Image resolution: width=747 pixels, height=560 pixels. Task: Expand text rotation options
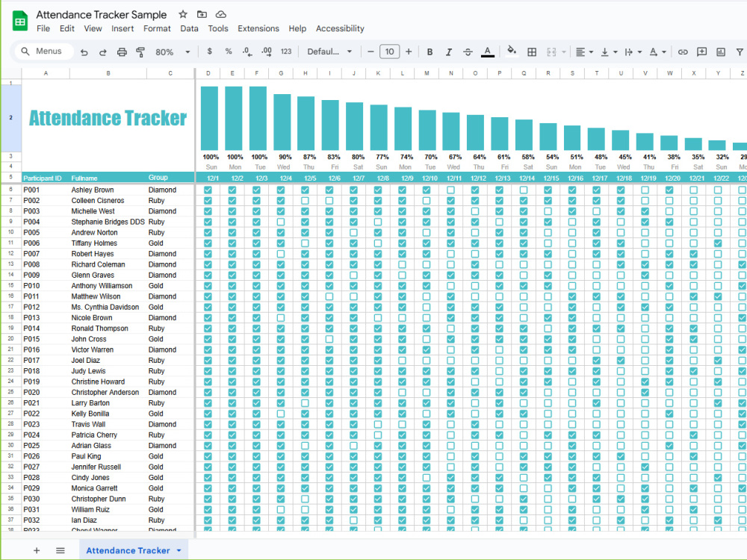tap(663, 52)
